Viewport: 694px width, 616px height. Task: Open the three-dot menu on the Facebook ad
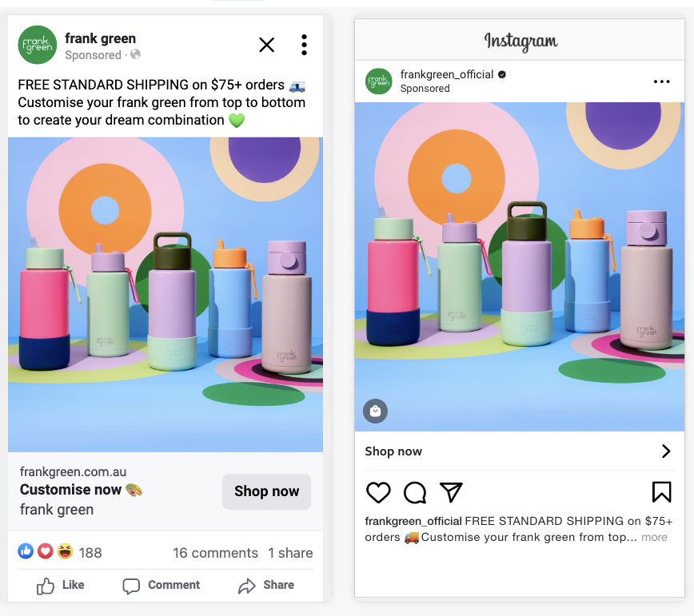click(x=304, y=45)
